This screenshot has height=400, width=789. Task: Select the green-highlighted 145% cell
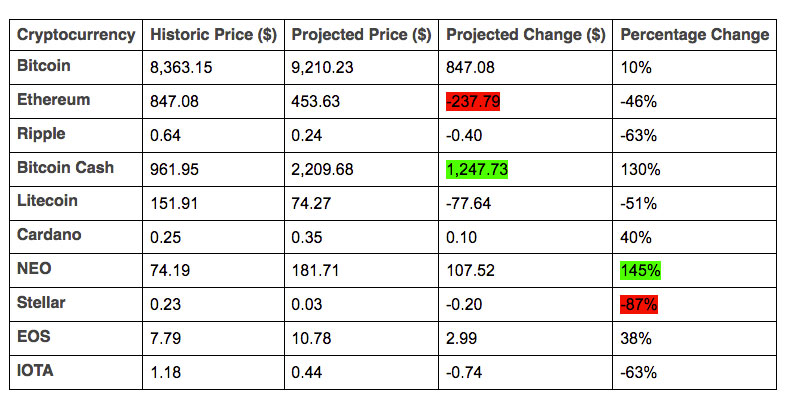(x=640, y=270)
